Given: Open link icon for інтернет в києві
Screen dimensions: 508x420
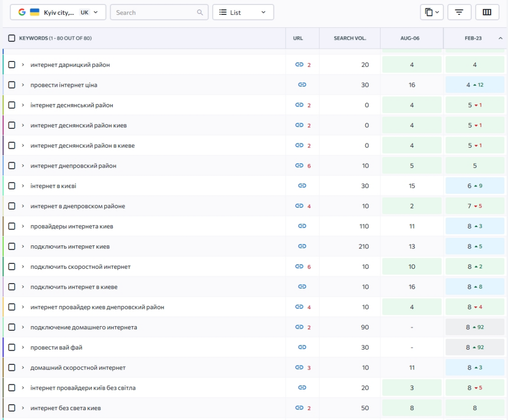Looking at the screenshot, I should tap(302, 185).
